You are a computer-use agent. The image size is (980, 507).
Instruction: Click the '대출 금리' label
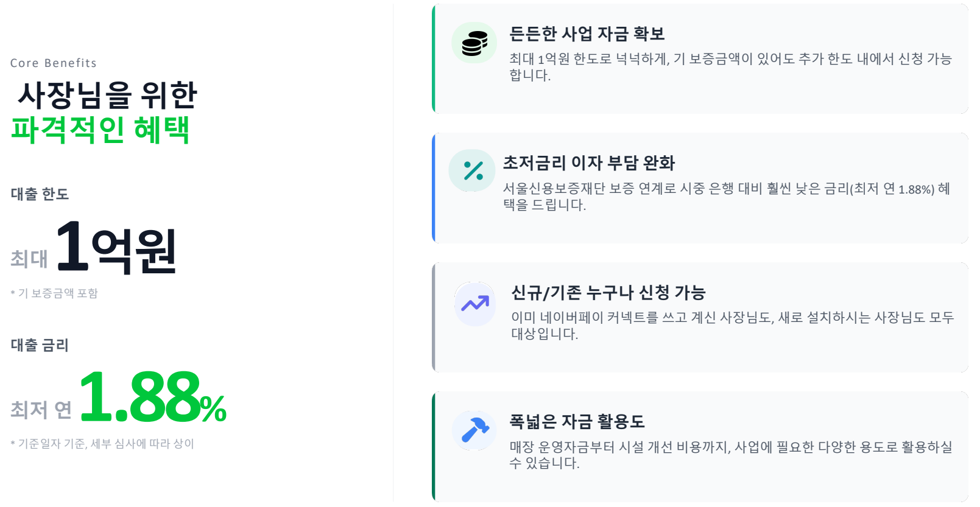[40, 345]
